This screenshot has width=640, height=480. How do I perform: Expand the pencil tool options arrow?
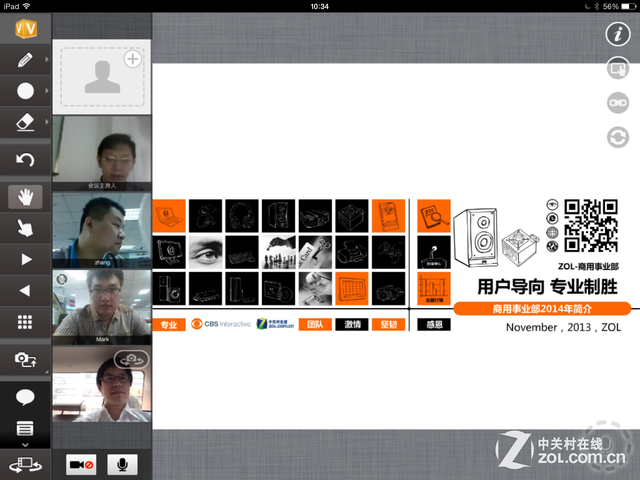47,60
